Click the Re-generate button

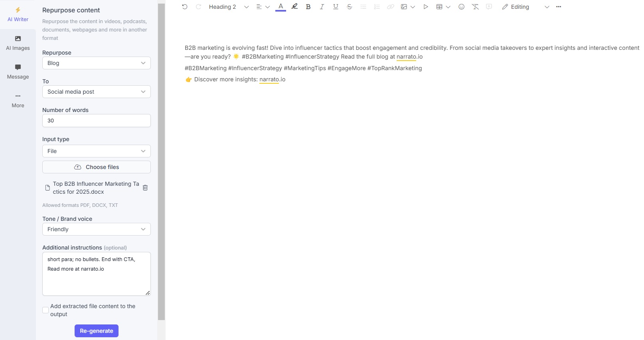coord(97,331)
